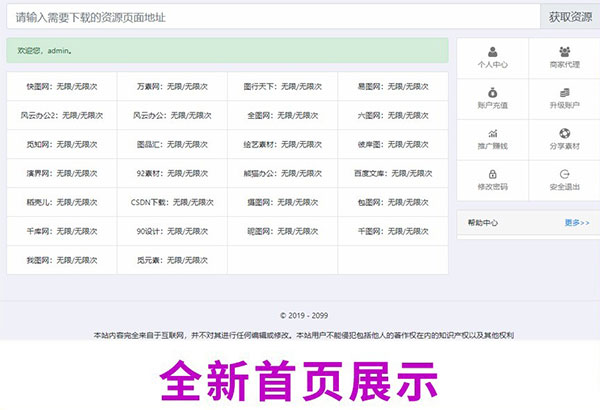Select the 昵图网 quota cell

(282, 231)
